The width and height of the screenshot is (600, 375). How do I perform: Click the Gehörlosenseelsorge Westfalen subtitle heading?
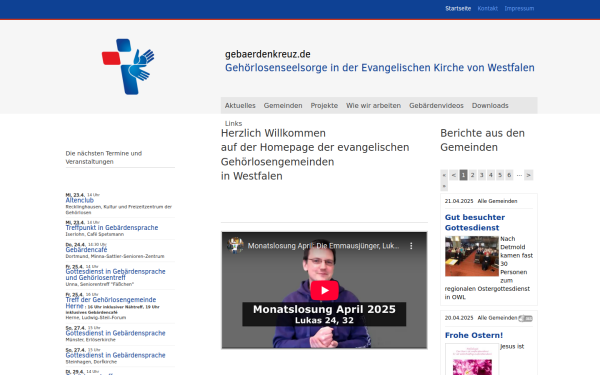point(380,68)
